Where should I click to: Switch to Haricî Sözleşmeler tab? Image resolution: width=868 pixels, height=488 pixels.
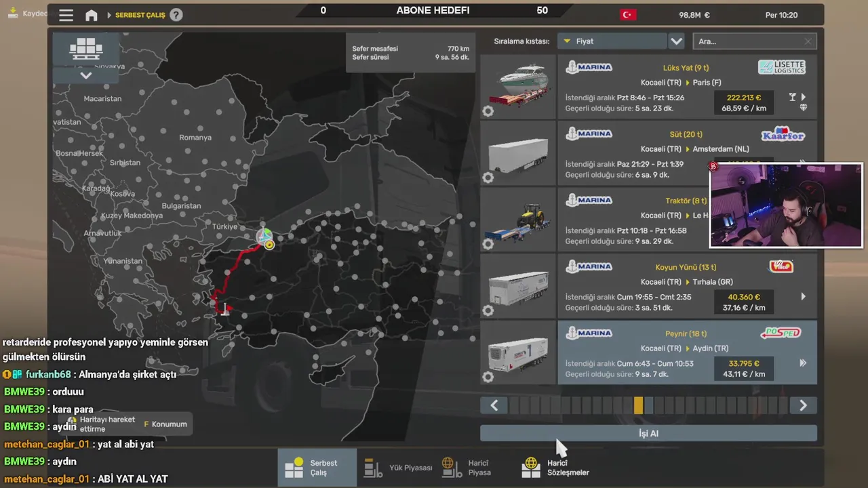(x=556, y=468)
